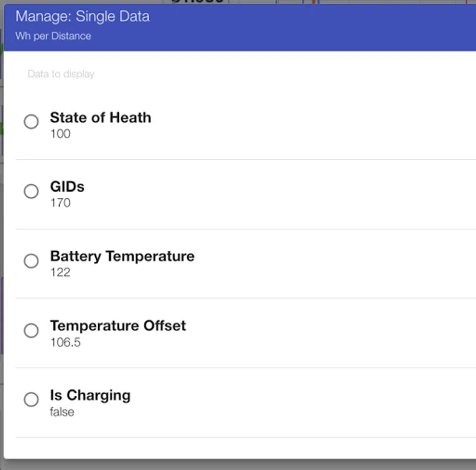The image size is (476, 470).
Task: Click the 'Wh per Distance' subtitle
Action: point(53,36)
